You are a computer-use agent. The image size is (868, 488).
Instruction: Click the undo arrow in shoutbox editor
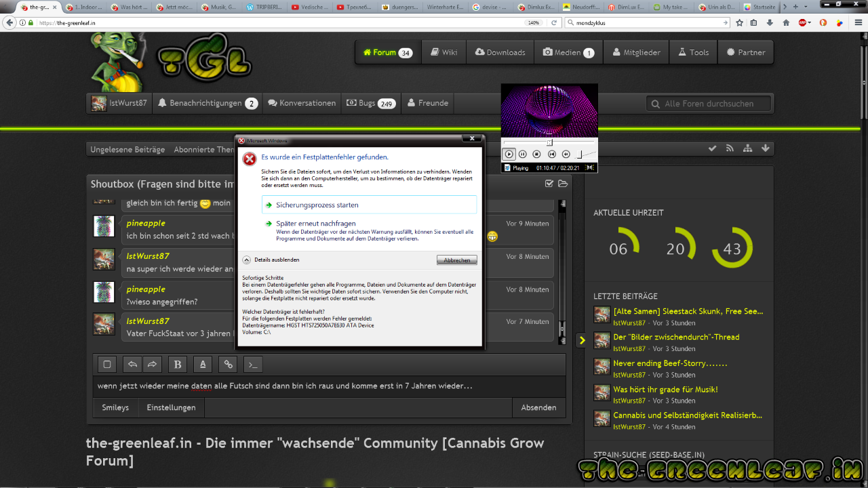133,365
